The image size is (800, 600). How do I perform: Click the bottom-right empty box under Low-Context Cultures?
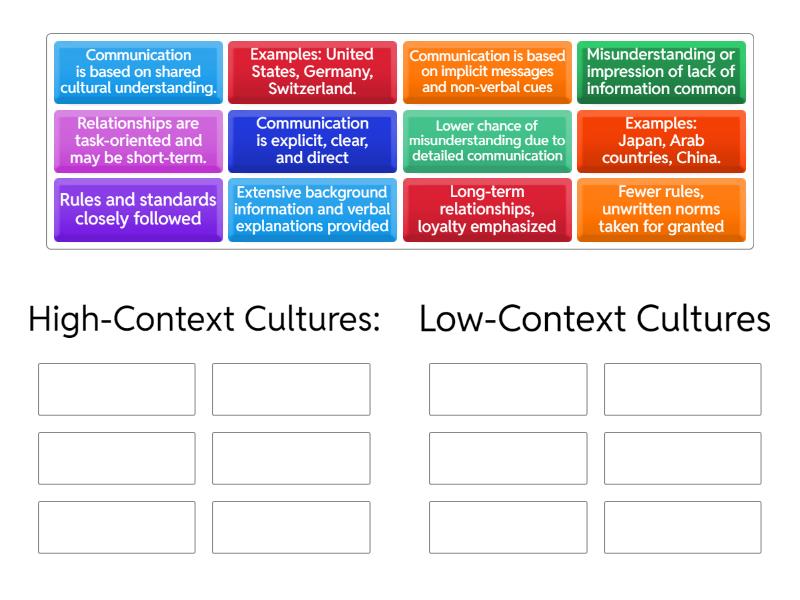point(683,527)
